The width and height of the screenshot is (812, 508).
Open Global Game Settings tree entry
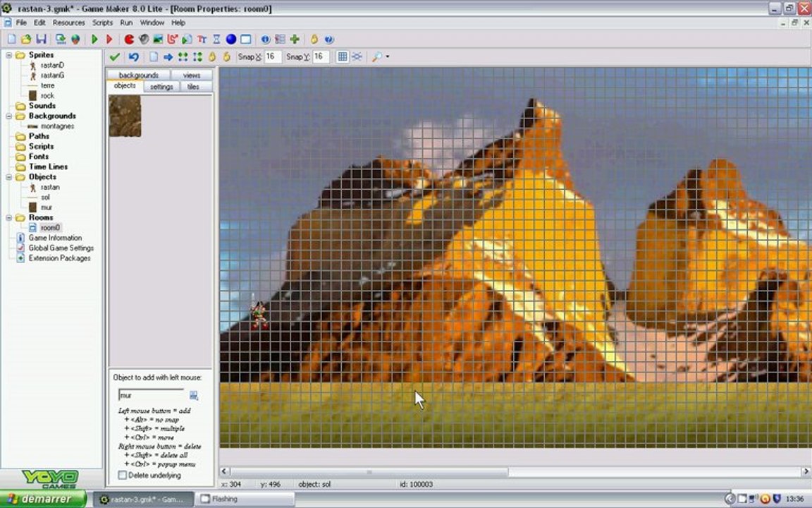pyautogui.click(x=61, y=248)
